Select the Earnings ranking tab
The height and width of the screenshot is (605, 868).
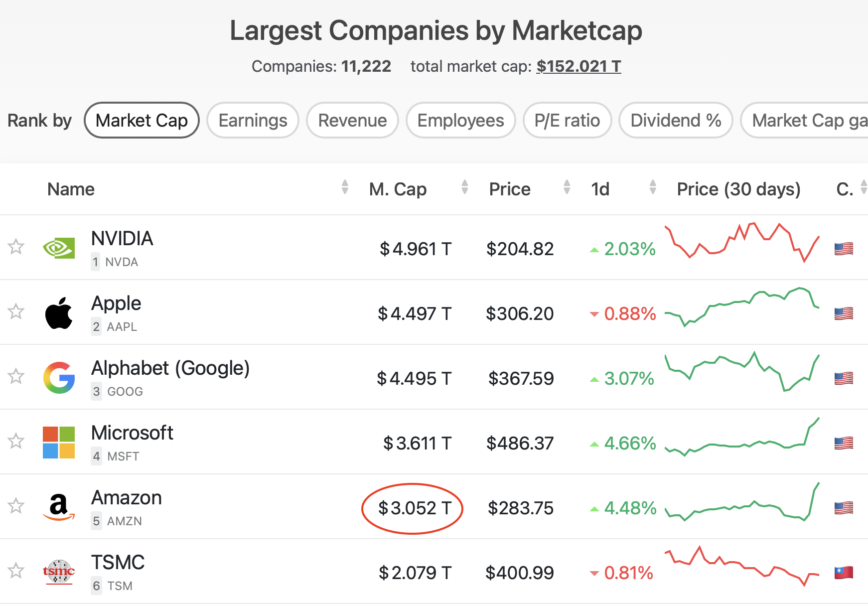(253, 120)
